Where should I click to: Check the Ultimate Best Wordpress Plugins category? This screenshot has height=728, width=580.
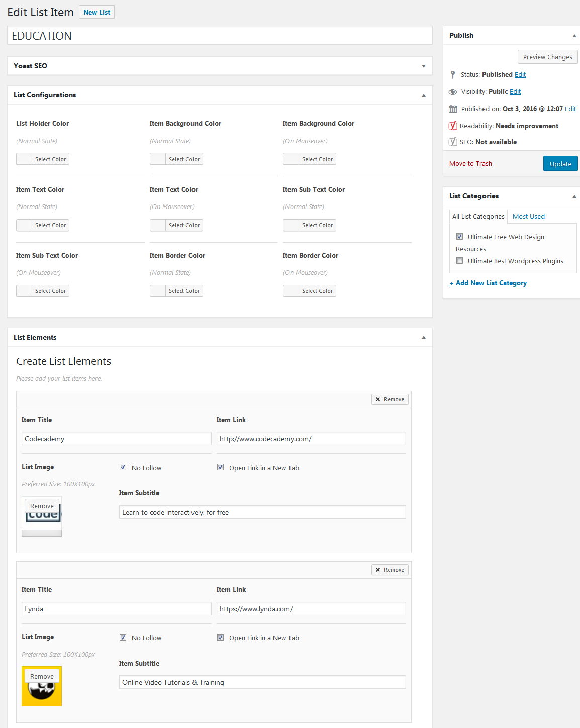459,260
